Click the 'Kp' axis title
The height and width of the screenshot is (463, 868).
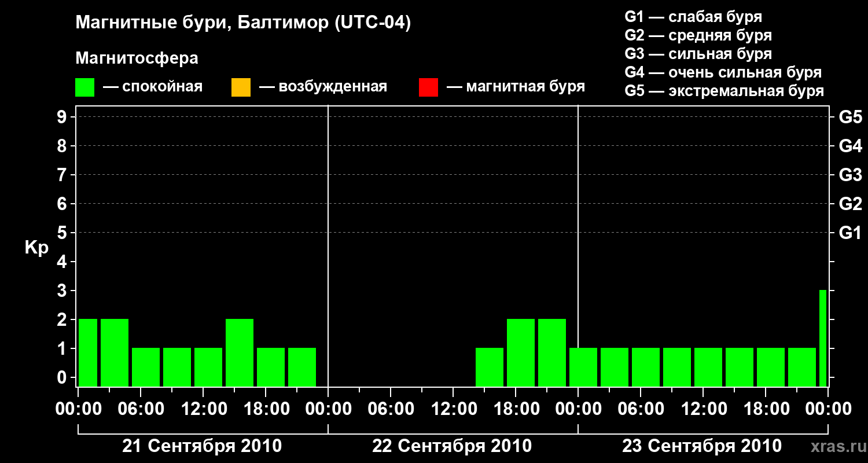tap(36, 248)
